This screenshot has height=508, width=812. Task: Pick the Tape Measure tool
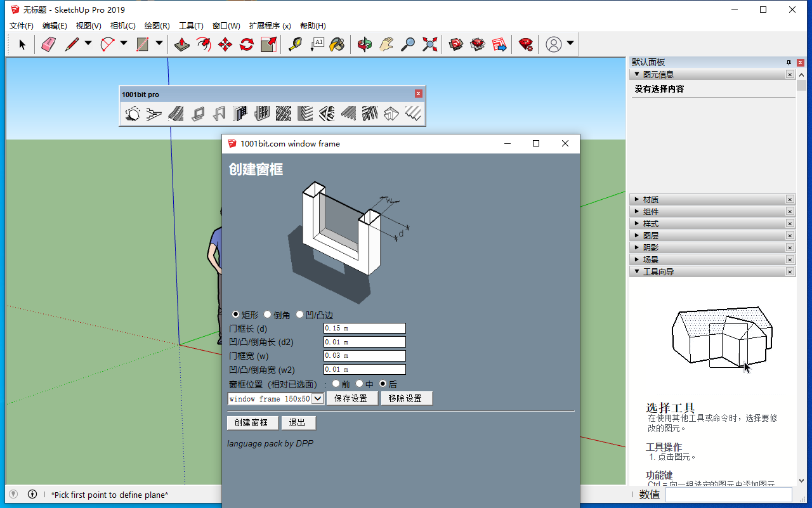[x=295, y=44]
